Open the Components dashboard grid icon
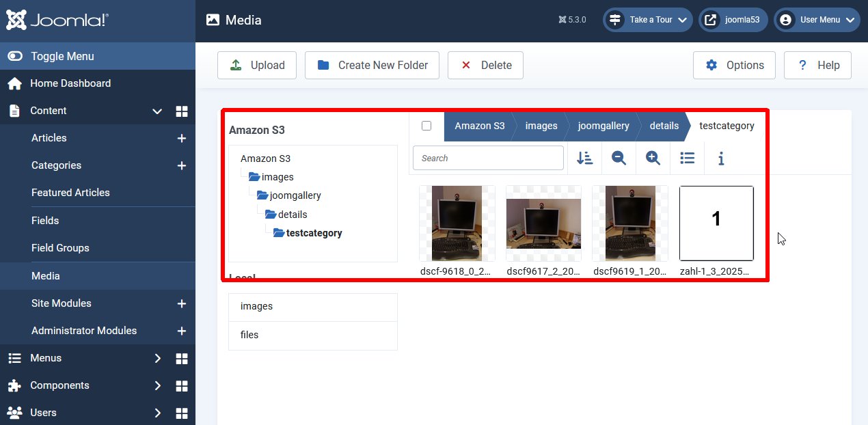The height and width of the screenshot is (425, 868). tap(182, 385)
